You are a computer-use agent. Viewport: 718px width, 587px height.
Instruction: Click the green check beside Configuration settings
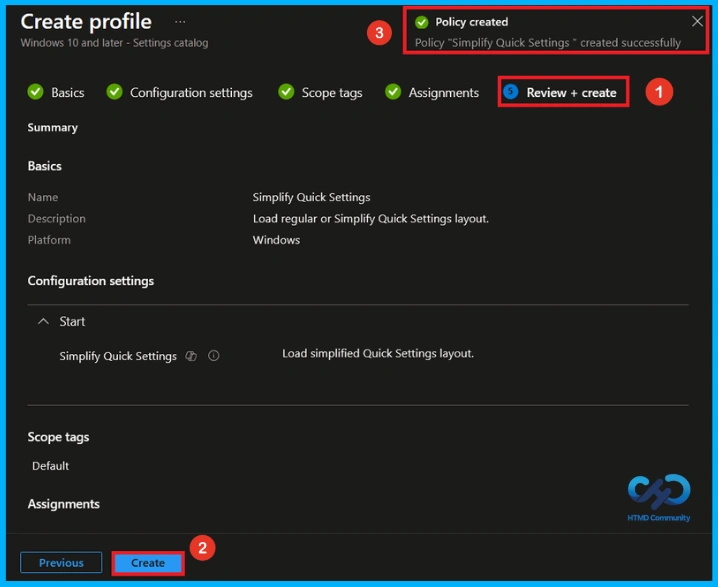click(114, 92)
